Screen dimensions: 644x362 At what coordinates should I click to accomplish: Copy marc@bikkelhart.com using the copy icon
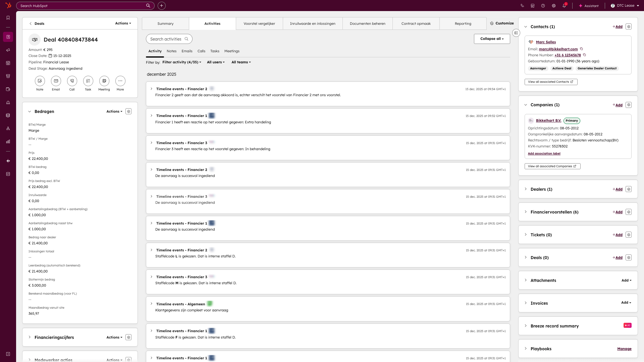(582, 49)
